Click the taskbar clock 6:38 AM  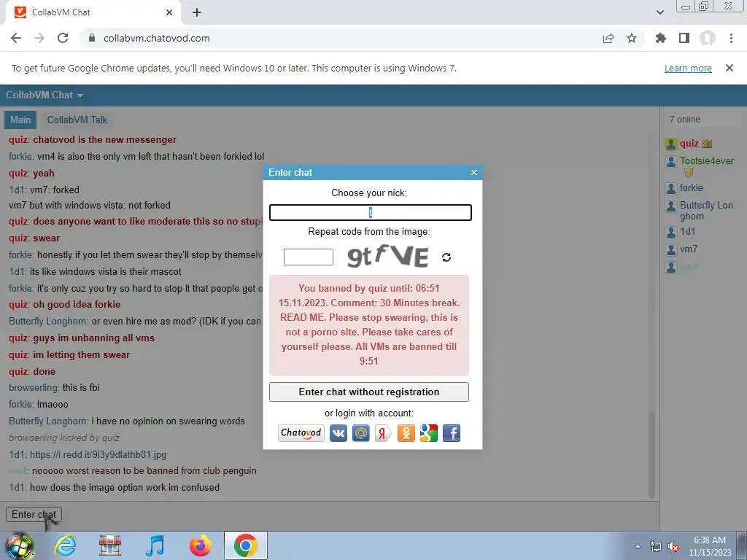pos(709,540)
